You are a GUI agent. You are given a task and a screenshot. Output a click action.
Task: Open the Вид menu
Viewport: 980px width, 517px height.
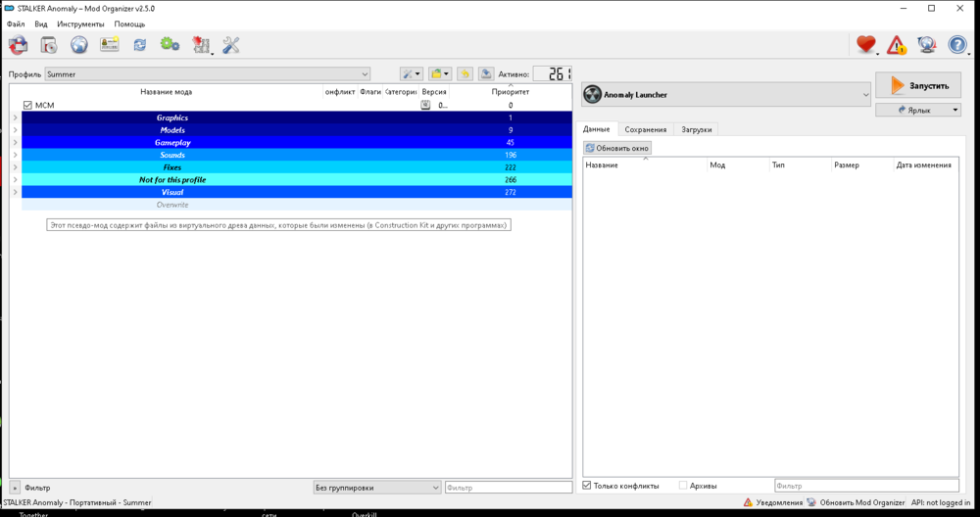tap(41, 23)
